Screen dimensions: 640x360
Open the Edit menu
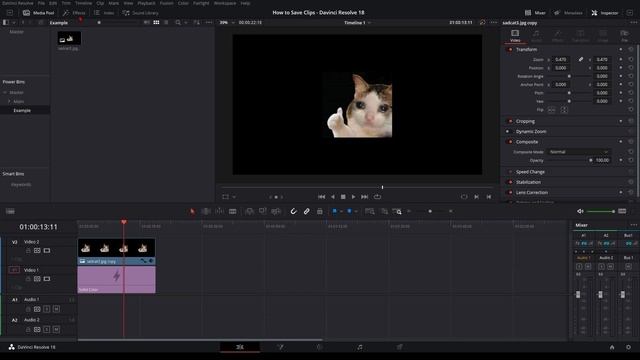tap(53, 3)
